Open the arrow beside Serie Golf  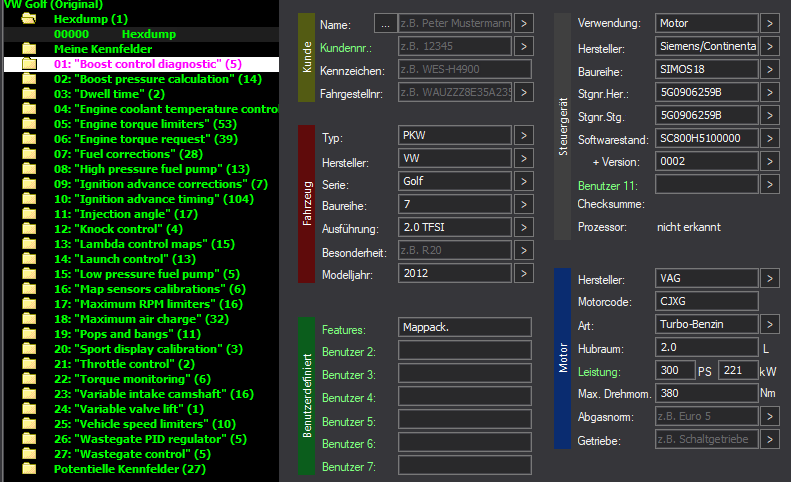pyautogui.click(x=524, y=181)
